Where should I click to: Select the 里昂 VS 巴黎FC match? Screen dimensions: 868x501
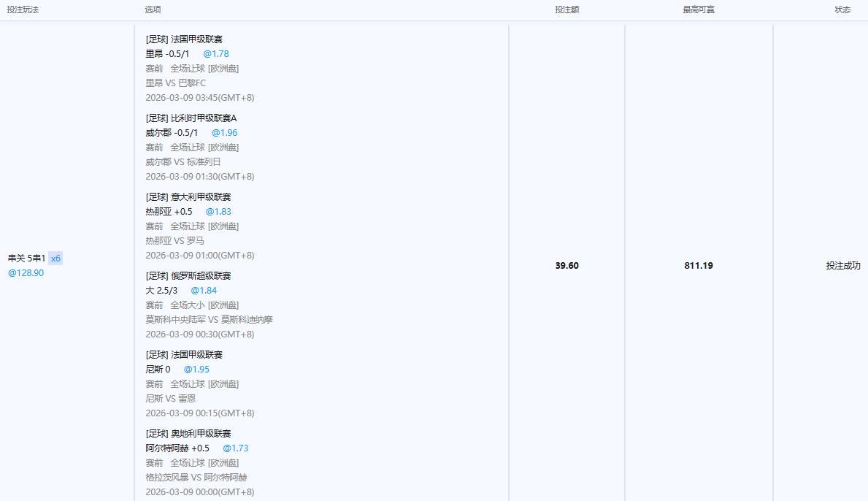point(175,83)
